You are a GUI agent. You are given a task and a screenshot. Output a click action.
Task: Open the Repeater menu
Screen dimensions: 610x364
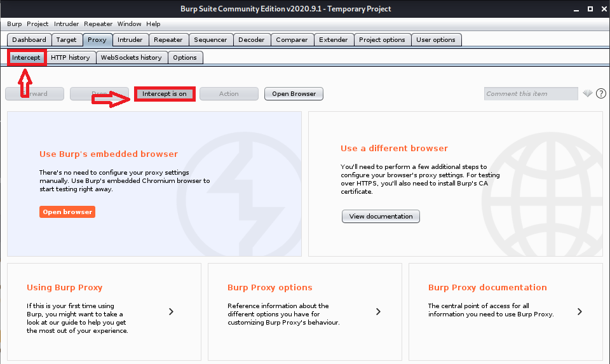coord(98,24)
